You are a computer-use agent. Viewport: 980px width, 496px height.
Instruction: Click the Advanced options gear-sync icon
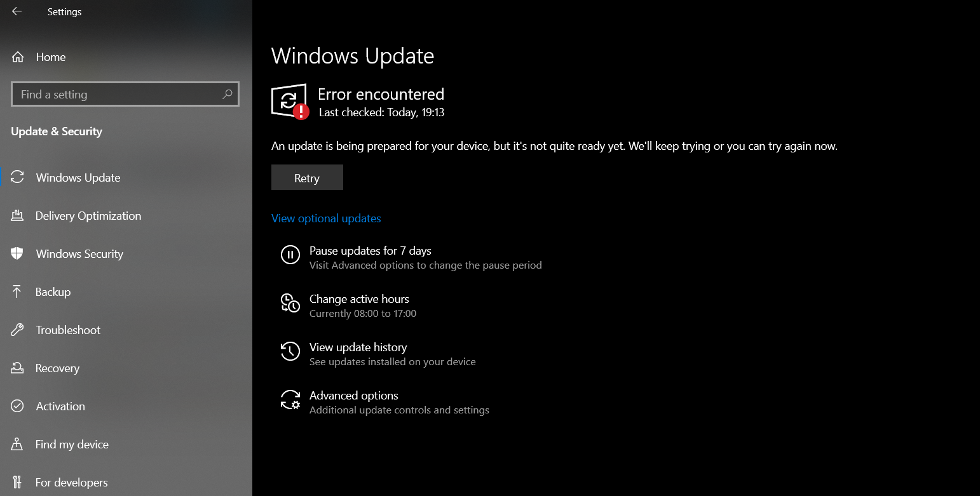pyautogui.click(x=290, y=399)
